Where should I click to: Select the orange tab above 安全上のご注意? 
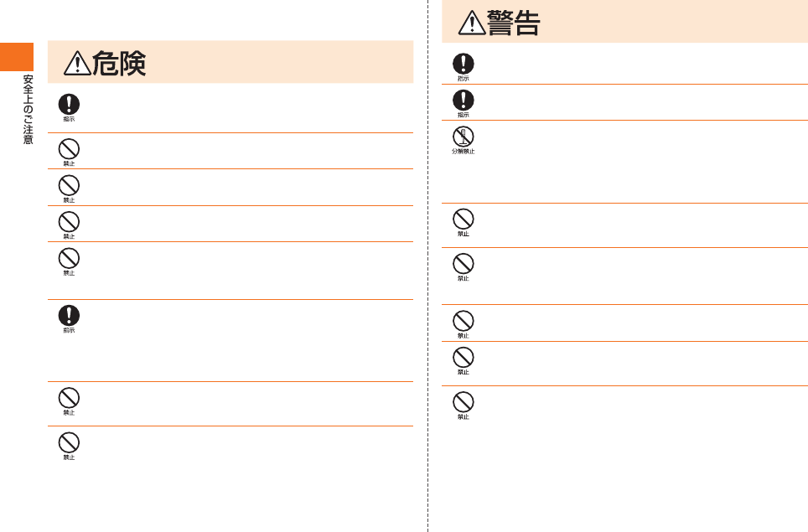pos(17,57)
